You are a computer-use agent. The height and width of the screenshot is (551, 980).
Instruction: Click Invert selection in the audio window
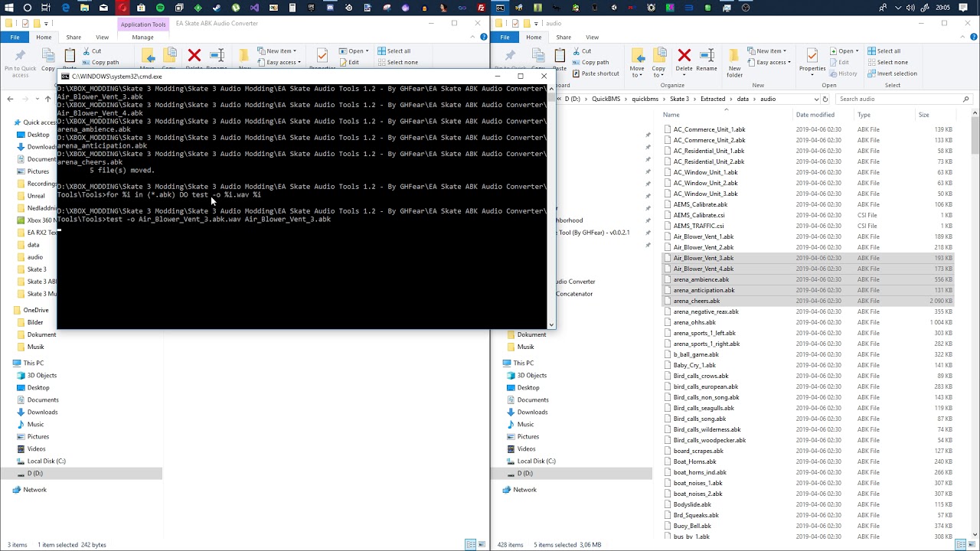coord(892,73)
